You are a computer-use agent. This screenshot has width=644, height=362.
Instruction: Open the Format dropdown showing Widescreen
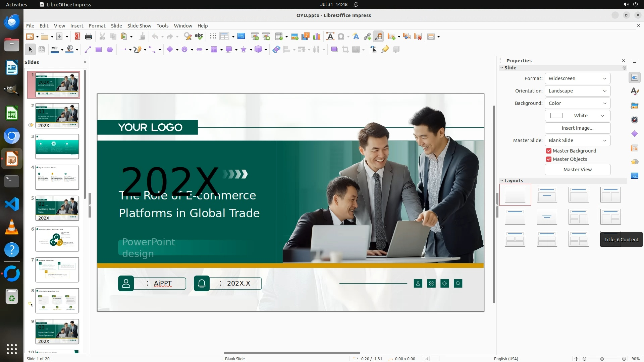[x=577, y=78]
